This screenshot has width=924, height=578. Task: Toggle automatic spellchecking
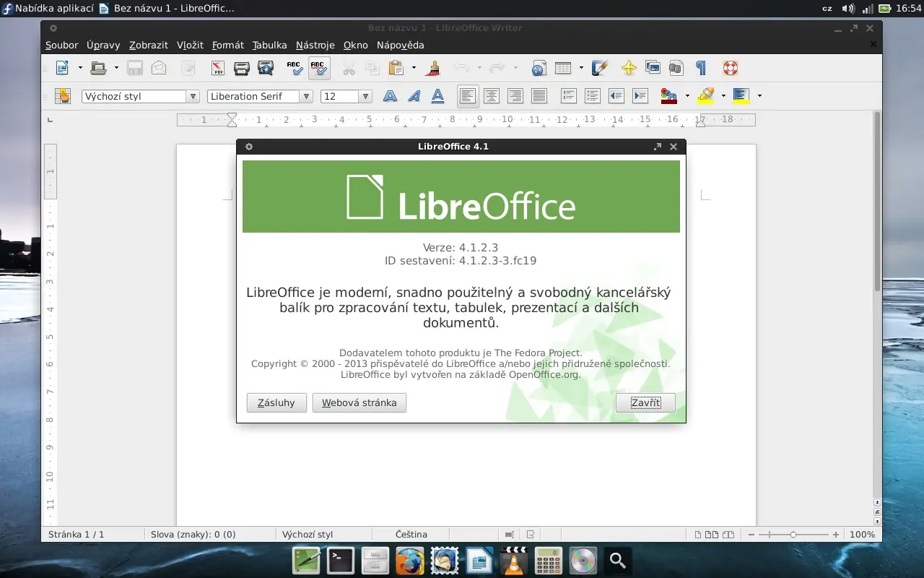pyautogui.click(x=318, y=67)
